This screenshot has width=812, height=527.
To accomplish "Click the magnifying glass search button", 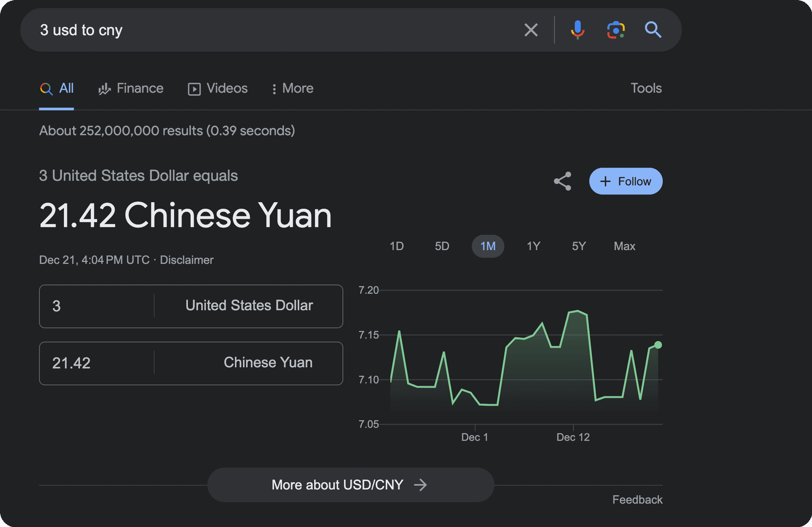I will pyautogui.click(x=653, y=30).
